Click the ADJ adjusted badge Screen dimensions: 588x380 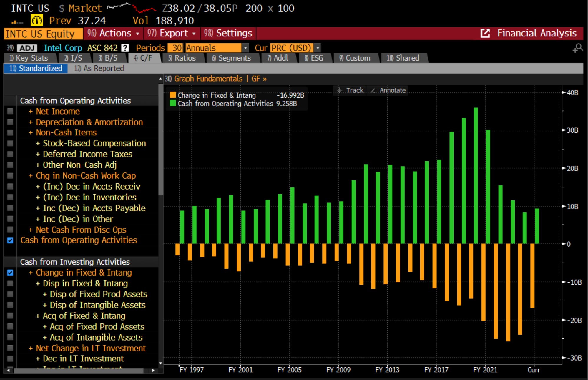coord(27,48)
